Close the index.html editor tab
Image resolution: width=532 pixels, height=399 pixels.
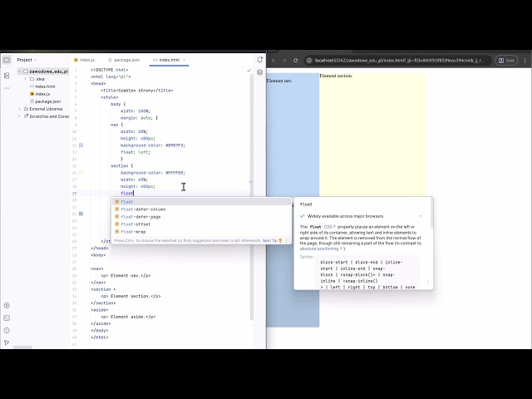[x=185, y=60]
